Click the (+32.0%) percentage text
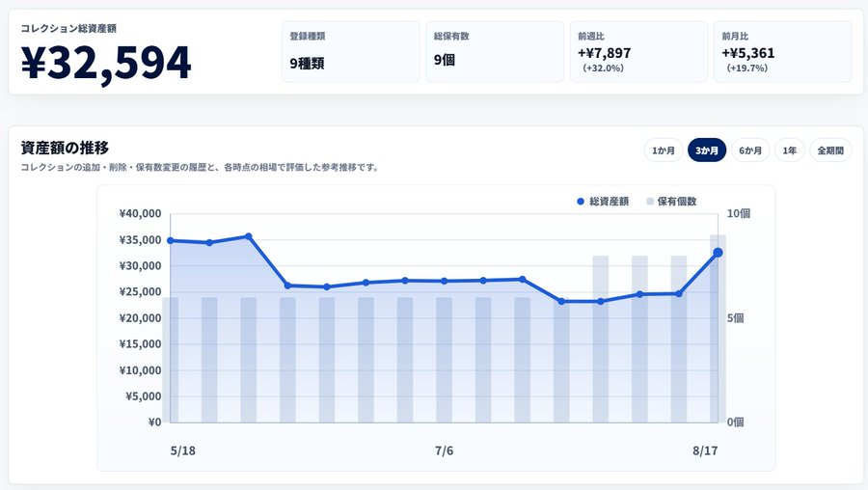Image resolution: width=868 pixels, height=490 pixels. (x=603, y=68)
